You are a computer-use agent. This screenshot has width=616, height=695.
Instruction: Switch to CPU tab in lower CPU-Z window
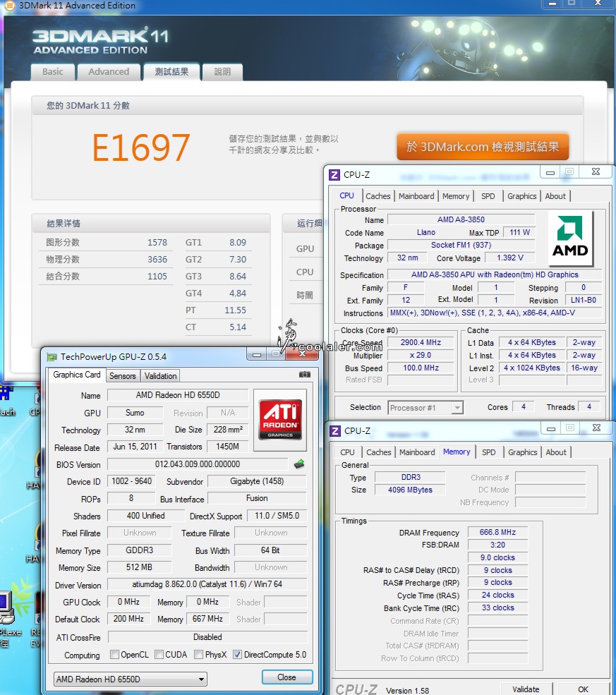[347, 452]
